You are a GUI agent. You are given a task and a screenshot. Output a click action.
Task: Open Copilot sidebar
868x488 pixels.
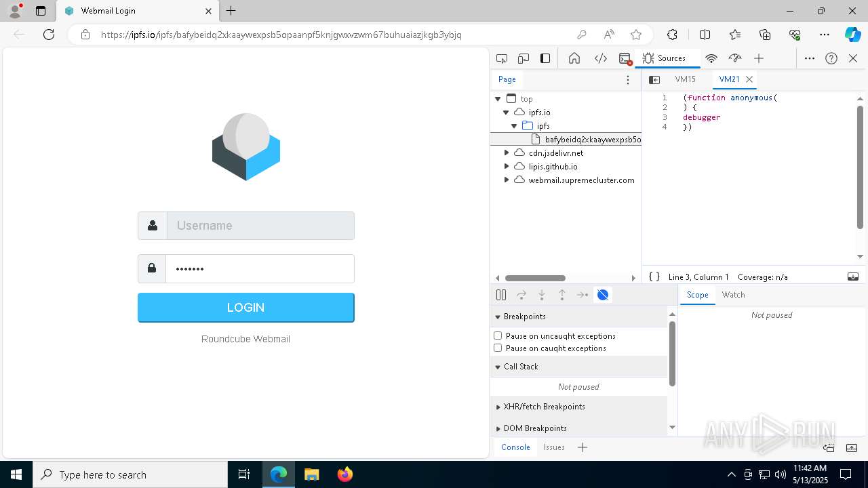click(x=852, y=35)
